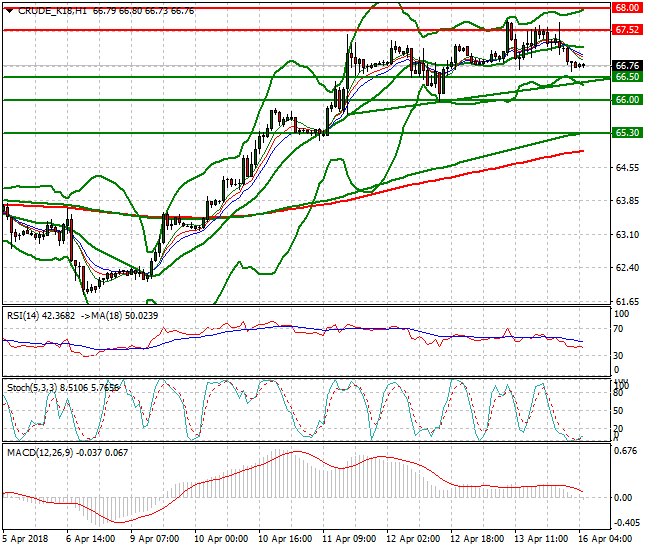Click the 5 Apr 2018 date label
The image size is (650, 550).
coord(25,539)
